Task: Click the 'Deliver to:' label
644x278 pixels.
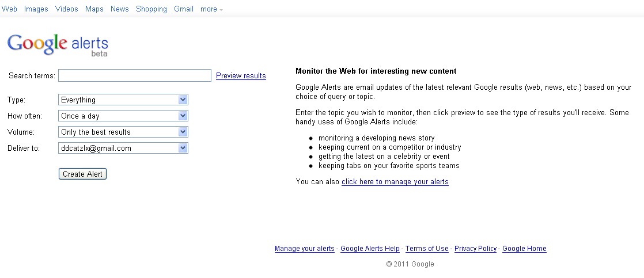Action: tap(24, 148)
